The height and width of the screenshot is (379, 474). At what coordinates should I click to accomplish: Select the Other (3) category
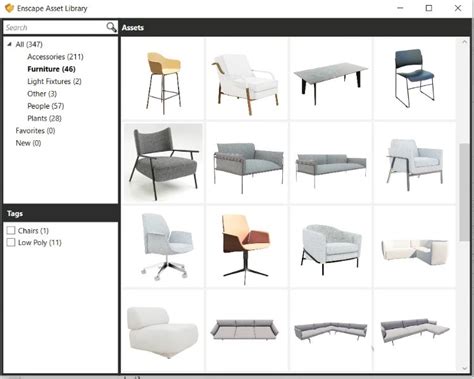click(42, 94)
